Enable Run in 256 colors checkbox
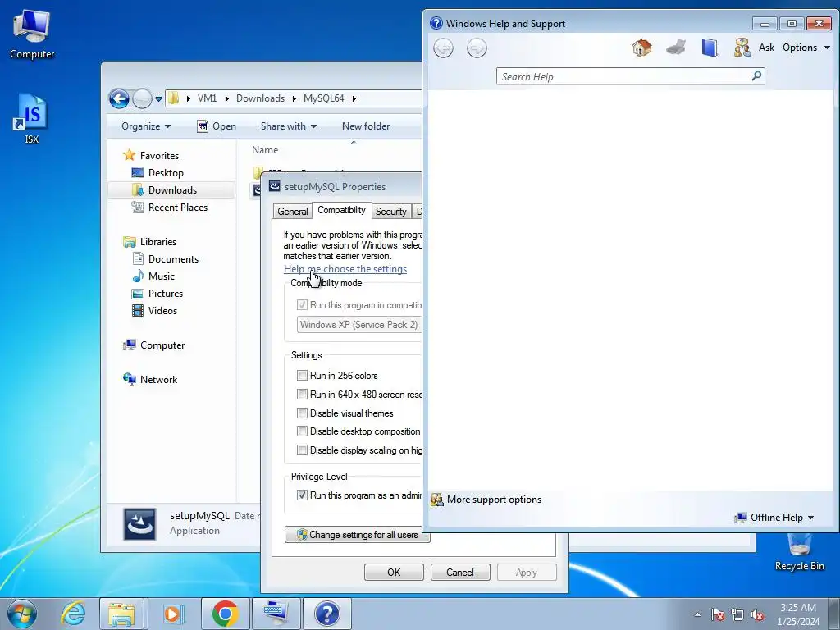The width and height of the screenshot is (840, 630). [x=302, y=376]
